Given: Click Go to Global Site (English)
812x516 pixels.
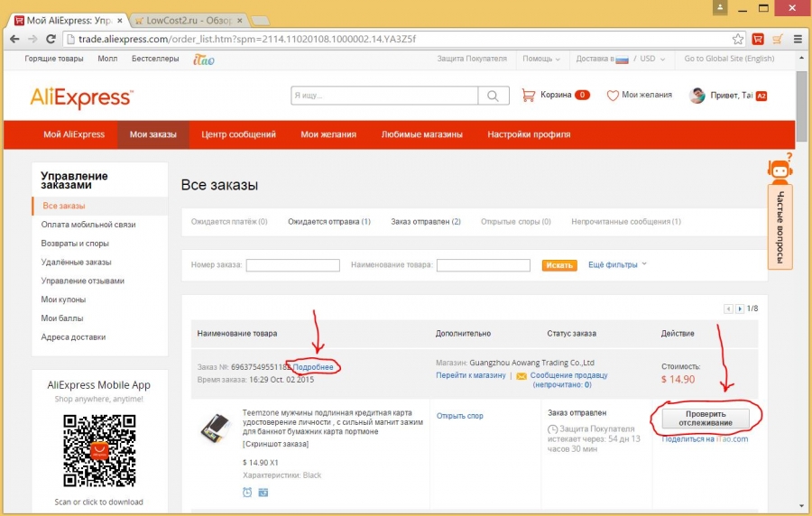Looking at the screenshot, I should pos(729,59).
